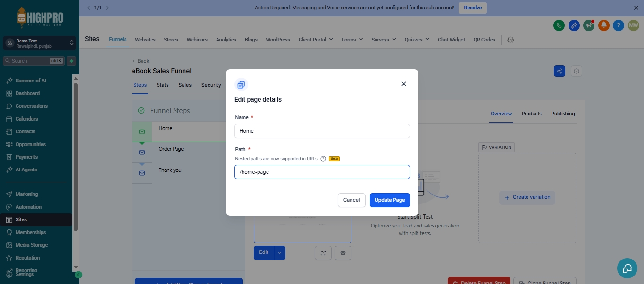This screenshot has width=644, height=284.
Task: Open Automation in sidebar
Action: point(28,207)
